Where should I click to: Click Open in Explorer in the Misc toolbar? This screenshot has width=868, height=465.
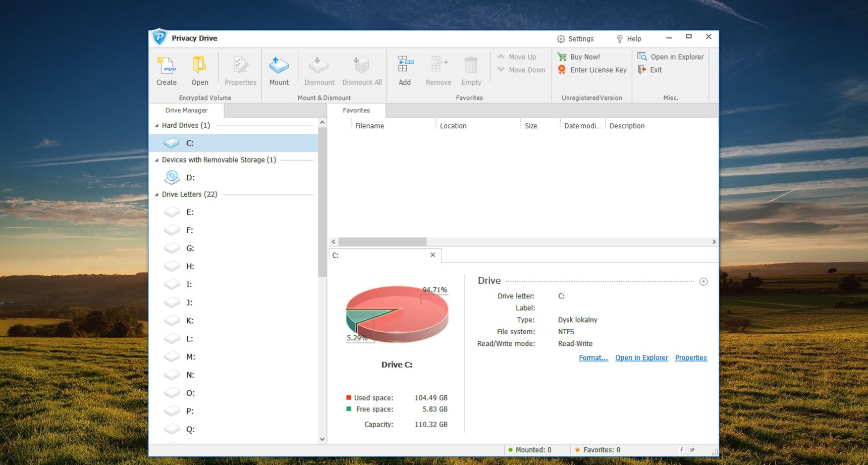pyautogui.click(x=670, y=57)
